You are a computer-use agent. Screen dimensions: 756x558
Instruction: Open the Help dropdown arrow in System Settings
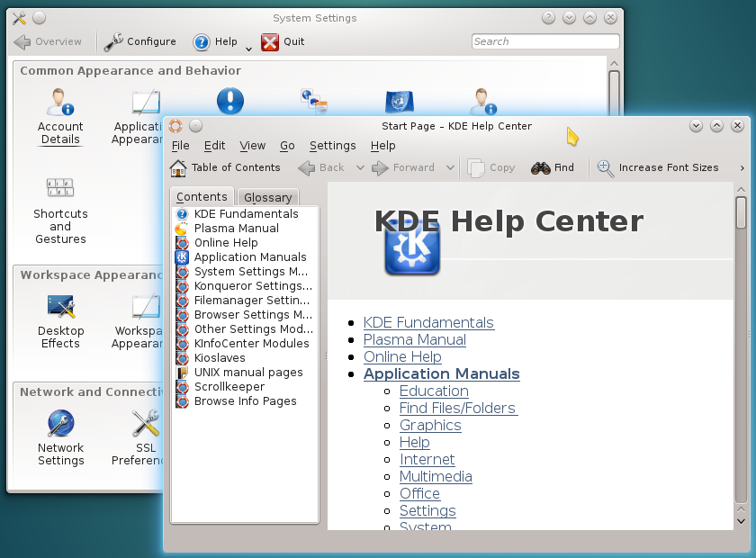click(248, 49)
